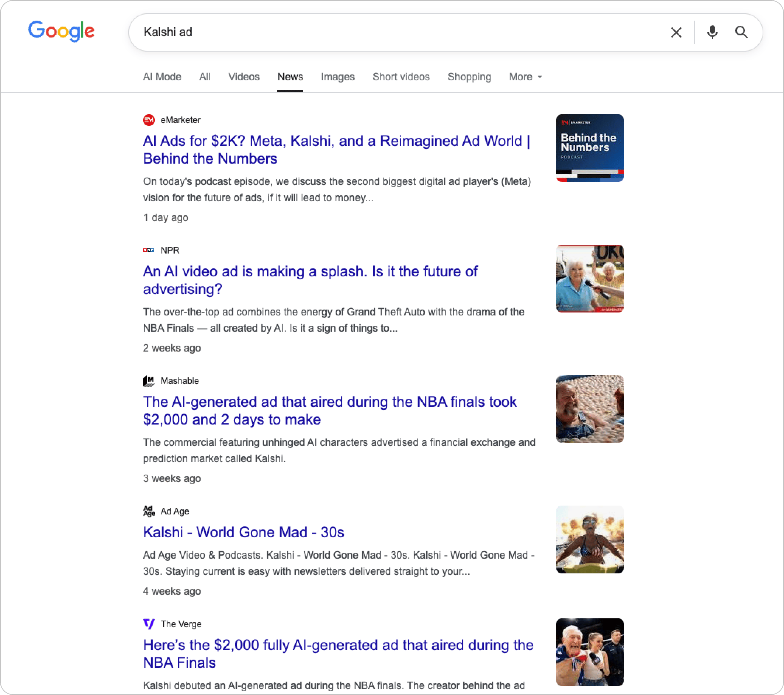The height and width of the screenshot is (695, 784).
Task: Click the NPR source icon
Action: 149,250
